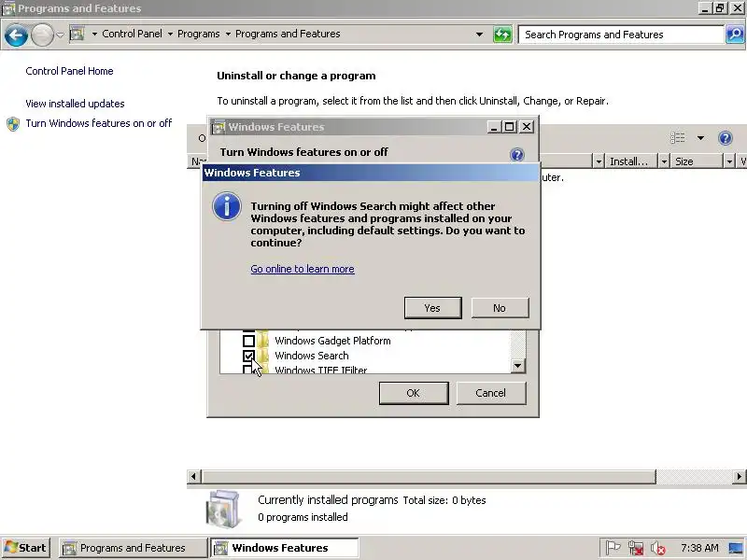Click Show desktop icon in tray

pos(737,548)
